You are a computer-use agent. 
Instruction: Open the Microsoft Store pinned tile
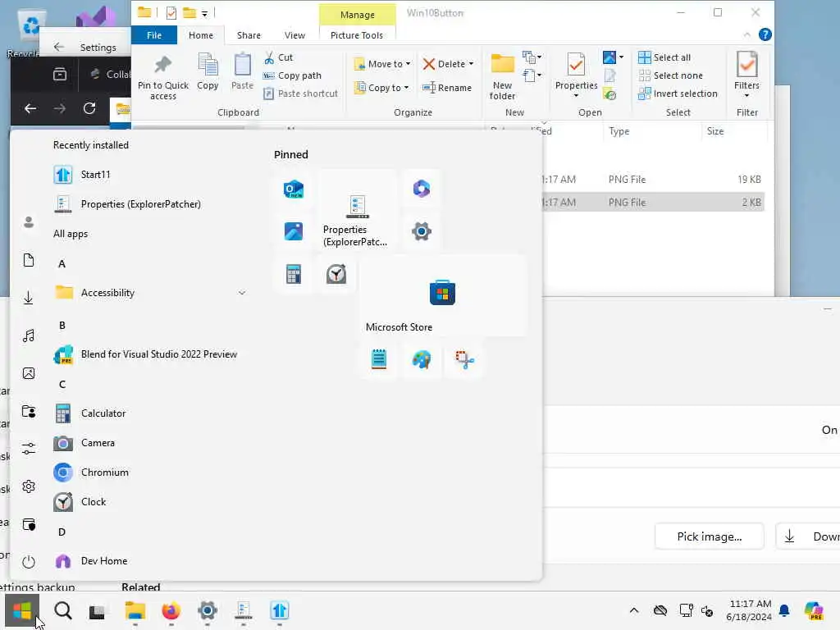[442, 295]
